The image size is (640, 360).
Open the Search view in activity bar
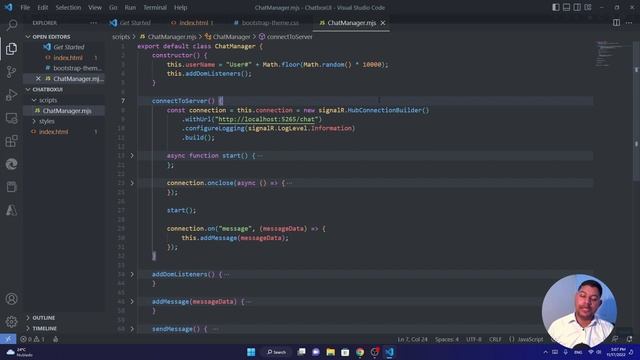pyautogui.click(x=11, y=25)
